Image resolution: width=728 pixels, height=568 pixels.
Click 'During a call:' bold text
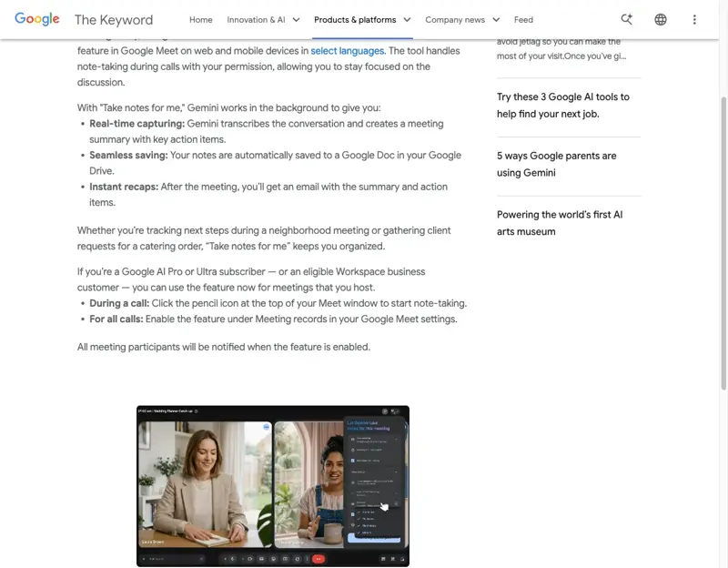(x=119, y=303)
